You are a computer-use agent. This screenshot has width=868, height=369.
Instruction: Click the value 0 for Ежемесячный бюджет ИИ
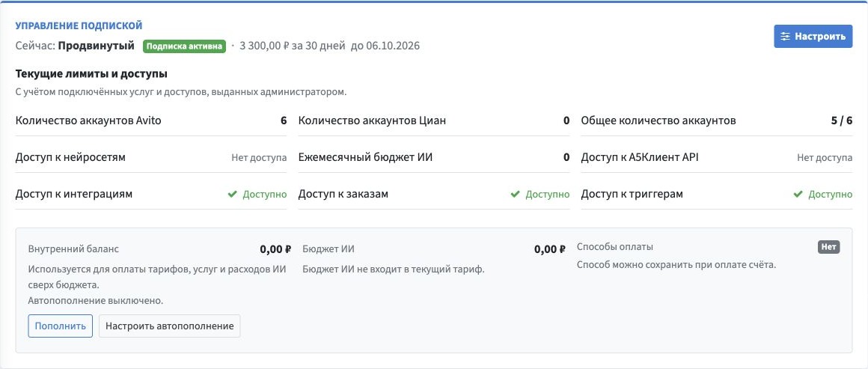pos(566,157)
